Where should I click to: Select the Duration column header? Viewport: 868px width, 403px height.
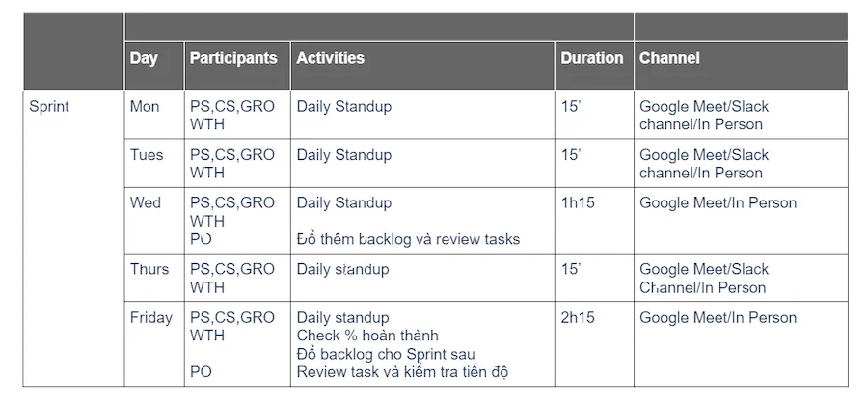594,66
